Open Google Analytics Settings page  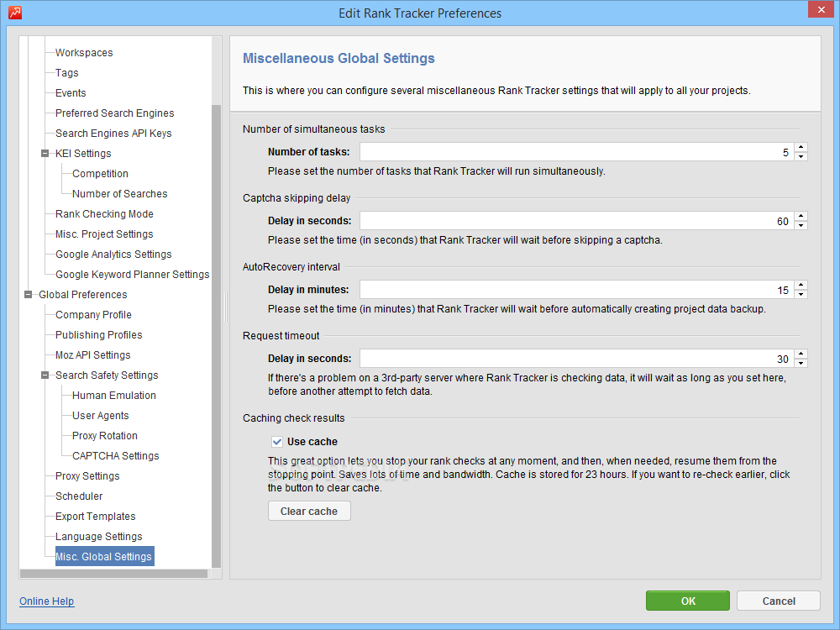(x=113, y=255)
